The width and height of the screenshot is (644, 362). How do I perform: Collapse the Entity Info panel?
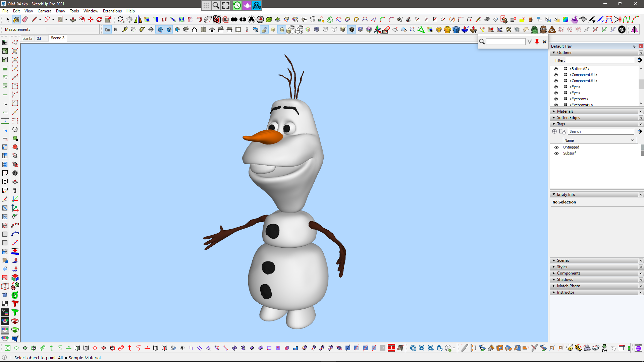554,194
